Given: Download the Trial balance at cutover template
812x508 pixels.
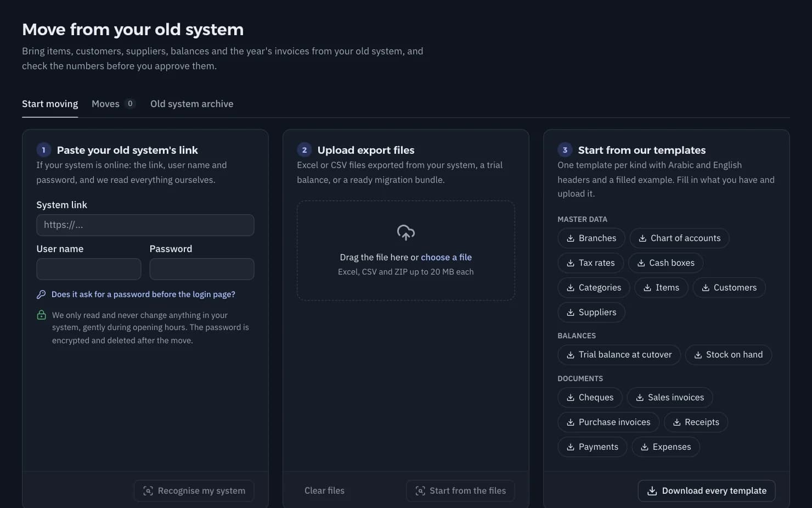Looking at the screenshot, I should tap(619, 355).
